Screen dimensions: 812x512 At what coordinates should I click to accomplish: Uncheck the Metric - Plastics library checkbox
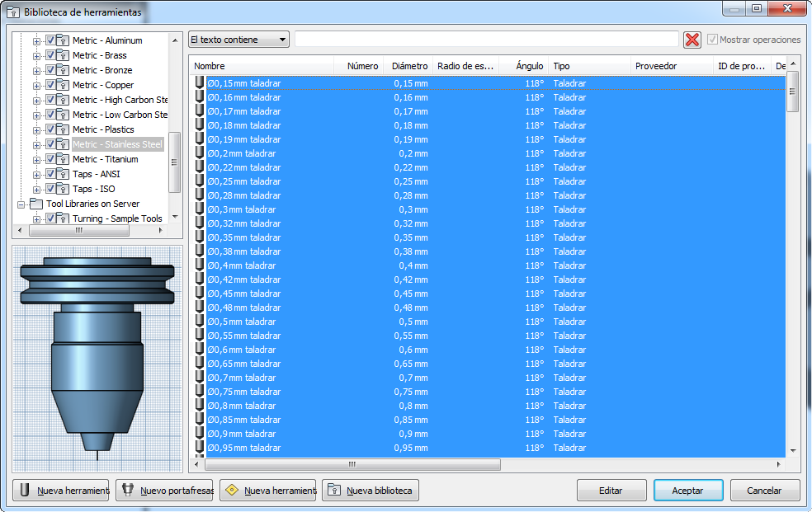(x=51, y=129)
